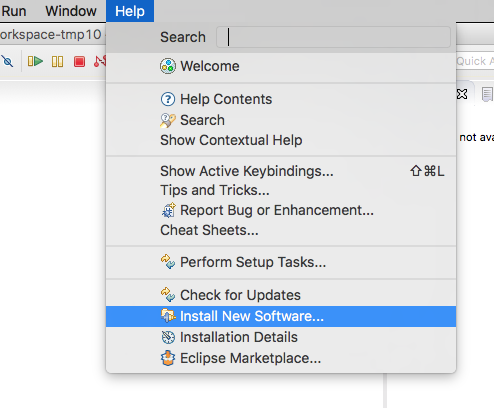Click the Resume debug toolbar icon
Image resolution: width=494 pixels, height=408 pixels.
point(35,62)
